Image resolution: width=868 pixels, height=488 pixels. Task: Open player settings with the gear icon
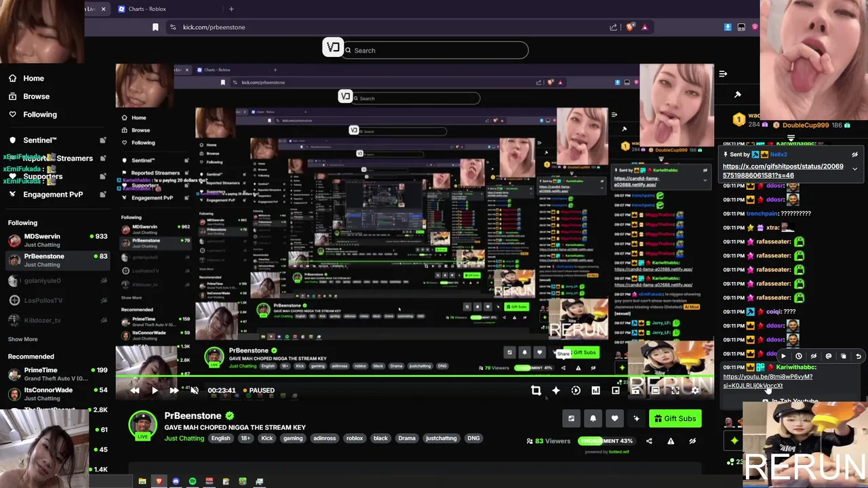click(x=694, y=390)
